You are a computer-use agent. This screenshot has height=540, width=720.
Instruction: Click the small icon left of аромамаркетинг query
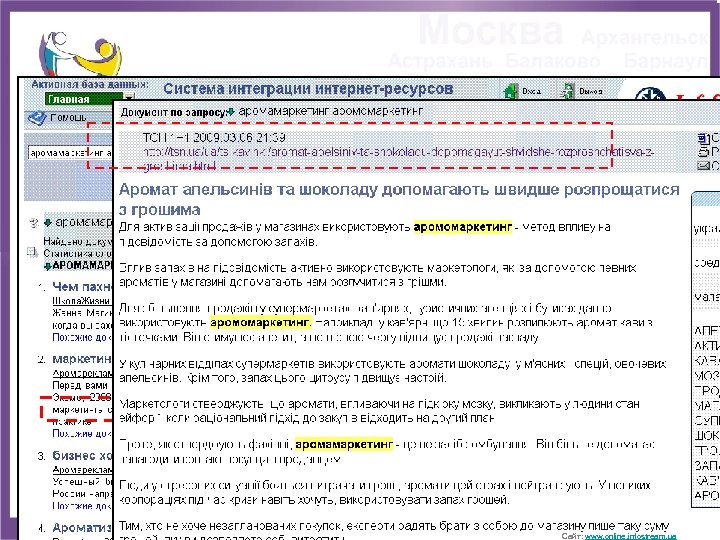[x=34, y=223]
